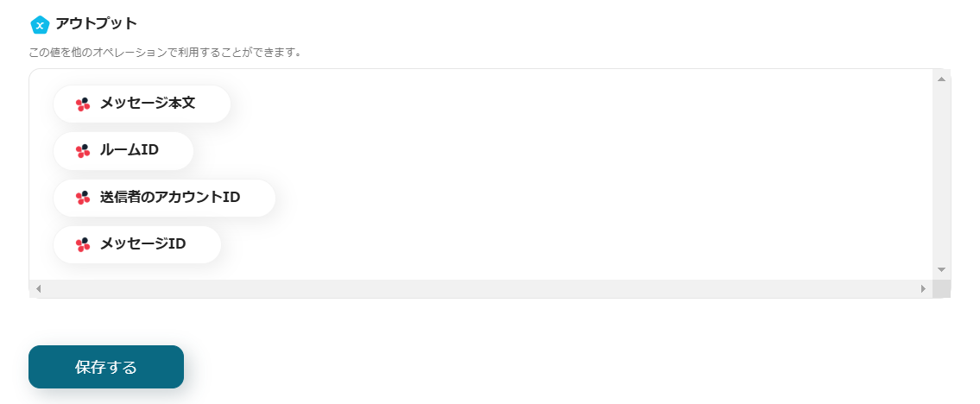This screenshot has width=980, height=404.
Task: Click the blue pentagon アウトプット icon
Action: tap(39, 24)
